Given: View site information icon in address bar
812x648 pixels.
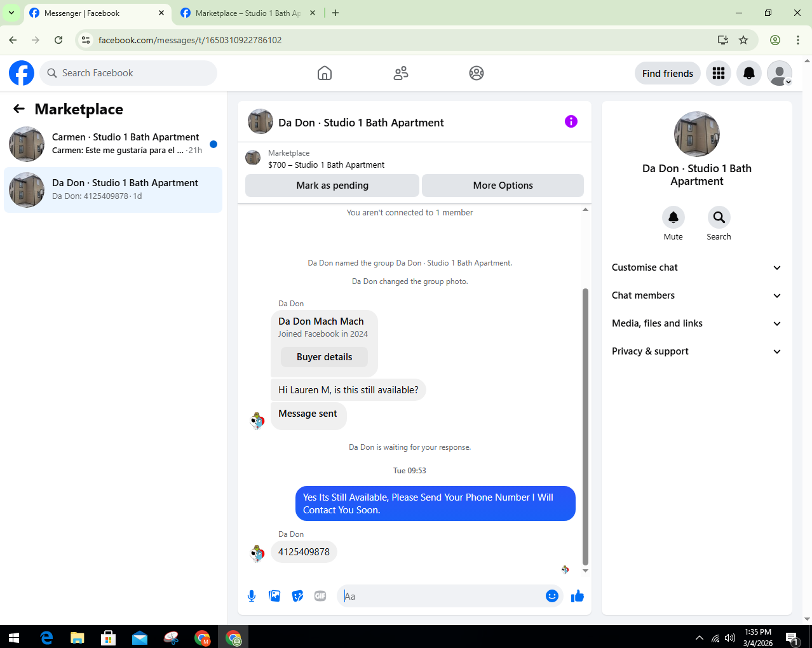Looking at the screenshot, I should (86, 40).
